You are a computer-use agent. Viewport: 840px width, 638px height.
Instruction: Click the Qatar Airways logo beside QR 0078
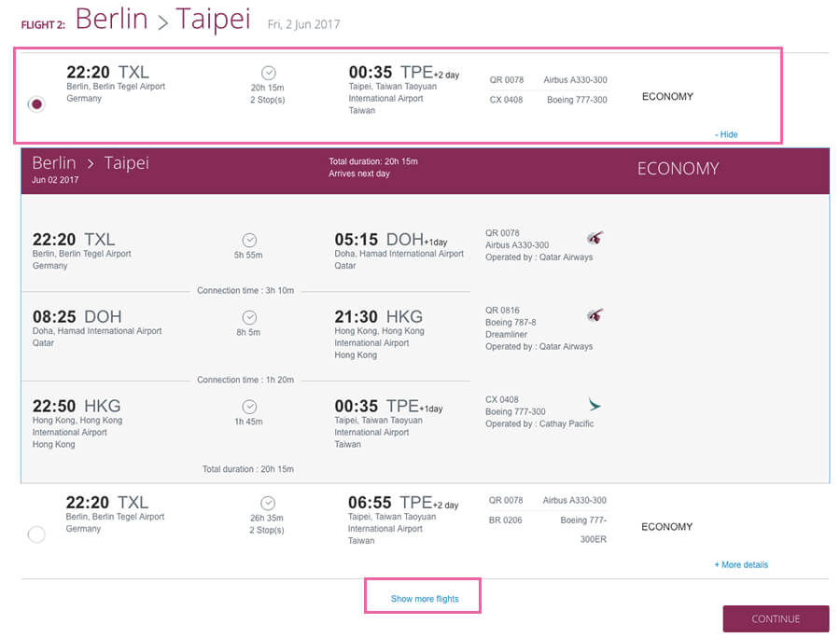tap(595, 237)
